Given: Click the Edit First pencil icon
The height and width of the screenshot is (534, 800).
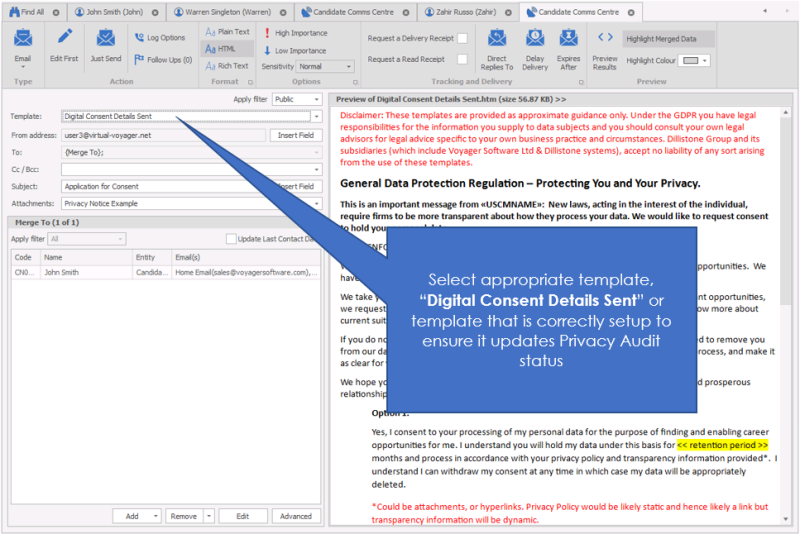Looking at the screenshot, I should click(65, 40).
